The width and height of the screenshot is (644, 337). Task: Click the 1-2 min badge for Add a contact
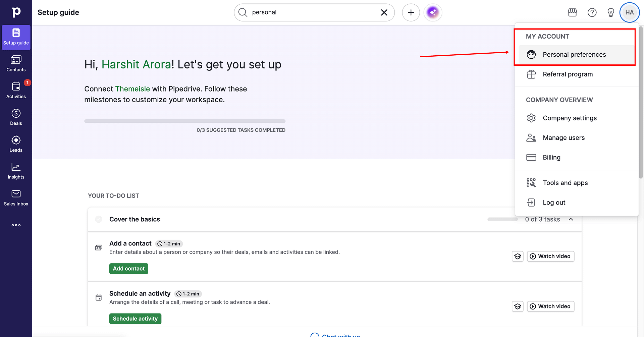[169, 244]
